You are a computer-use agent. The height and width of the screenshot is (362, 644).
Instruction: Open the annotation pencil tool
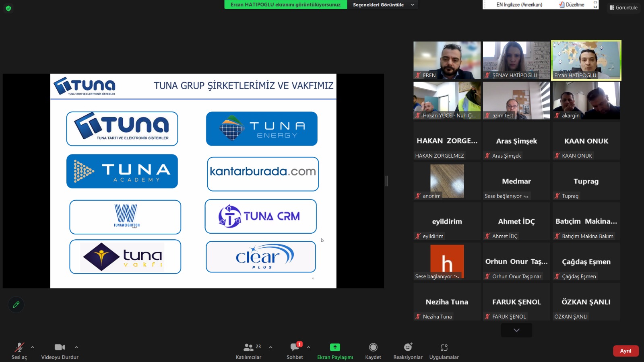click(x=16, y=304)
